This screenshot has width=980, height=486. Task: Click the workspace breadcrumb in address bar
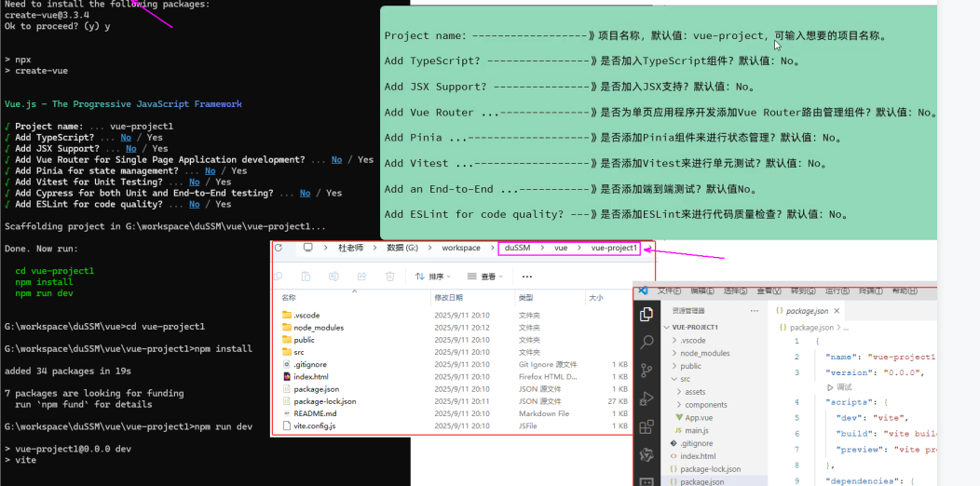point(461,249)
